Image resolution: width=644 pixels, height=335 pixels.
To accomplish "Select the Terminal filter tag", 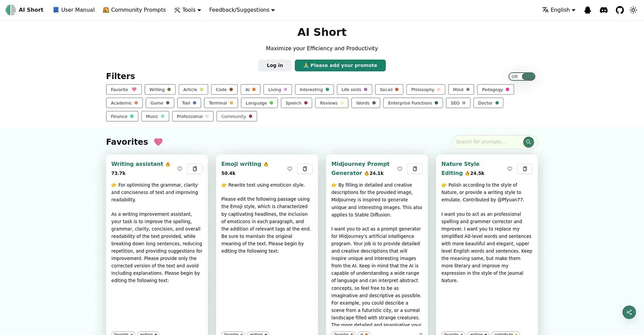I will point(221,103).
